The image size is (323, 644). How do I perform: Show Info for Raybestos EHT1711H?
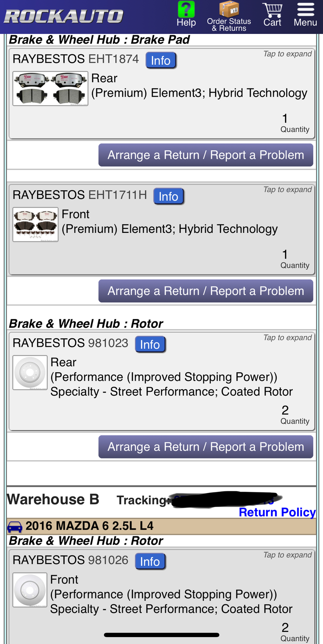(168, 196)
